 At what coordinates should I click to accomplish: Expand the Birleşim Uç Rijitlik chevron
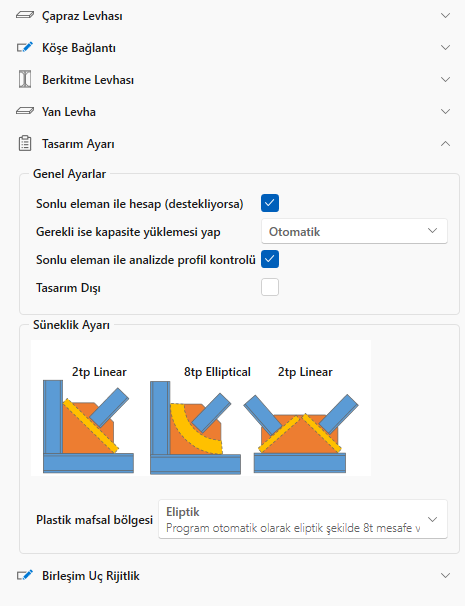pyautogui.click(x=445, y=575)
